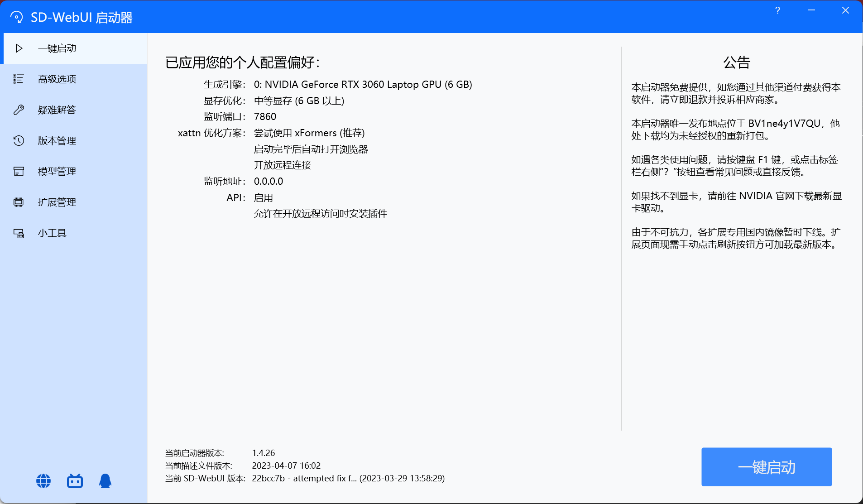Image resolution: width=863 pixels, height=504 pixels.
Task: Switch to the 模型管理 tab
Action: pyautogui.click(x=75, y=172)
